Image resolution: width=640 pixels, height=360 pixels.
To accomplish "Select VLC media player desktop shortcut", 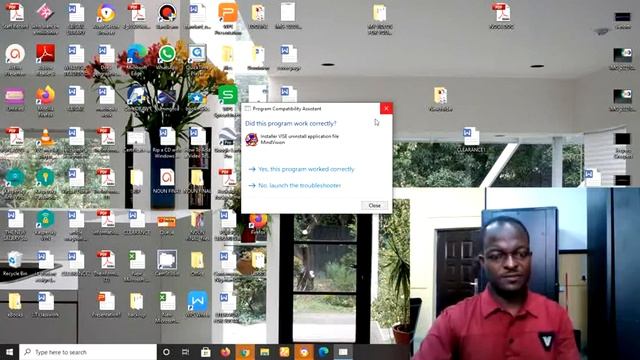I will click(x=45, y=142).
